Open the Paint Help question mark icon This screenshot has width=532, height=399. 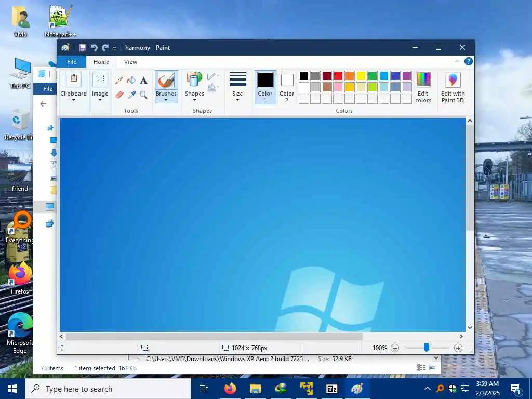click(x=468, y=61)
